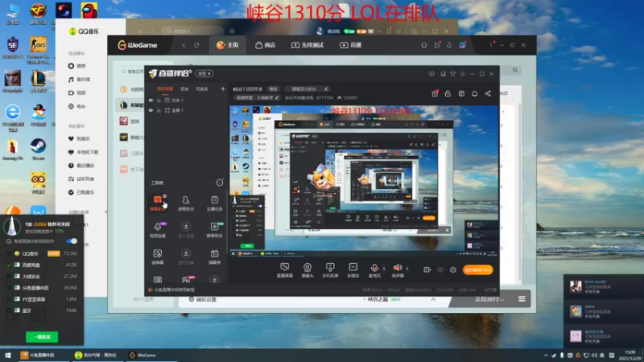The width and height of the screenshot is (644, 362).
Task: Open the 视频连麦 tool icon
Action: [157, 230]
